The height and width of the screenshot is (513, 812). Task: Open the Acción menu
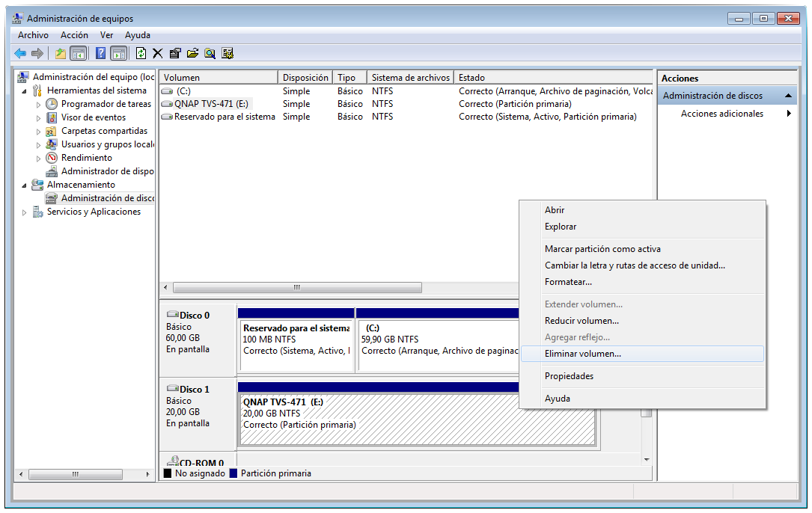(x=74, y=35)
